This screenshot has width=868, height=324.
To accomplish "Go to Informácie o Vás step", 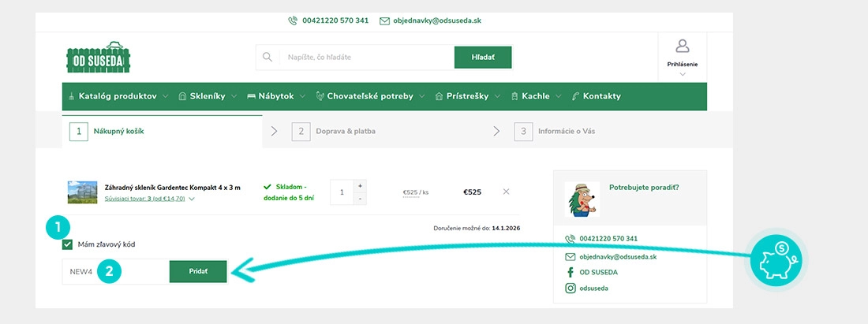I will [567, 132].
